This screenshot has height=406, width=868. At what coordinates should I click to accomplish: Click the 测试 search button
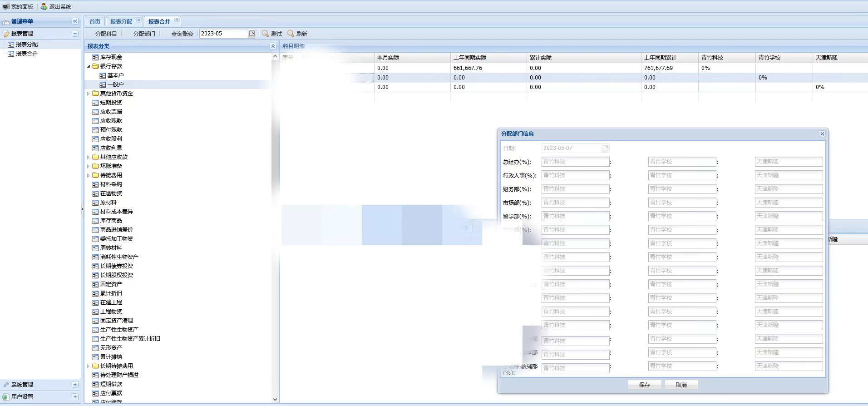(x=272, y=34)
